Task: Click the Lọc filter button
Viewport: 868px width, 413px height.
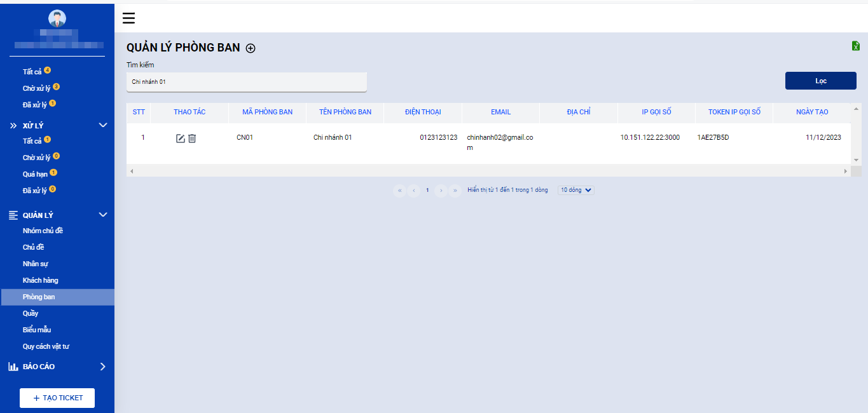Action: tap(821, 81)
